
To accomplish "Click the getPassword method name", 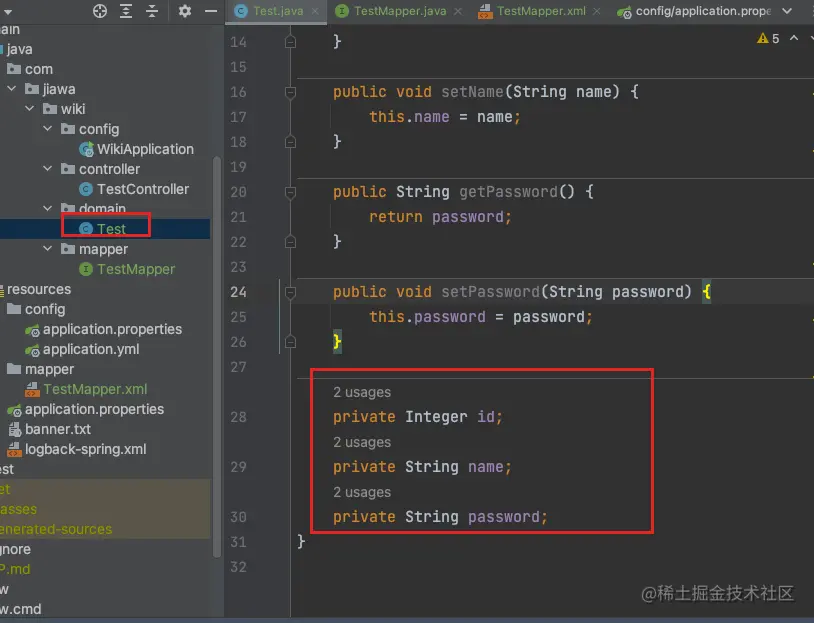I will 508,192.
